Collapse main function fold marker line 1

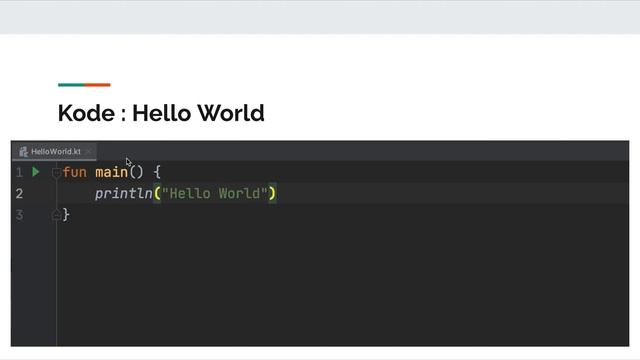coord(56,173)
